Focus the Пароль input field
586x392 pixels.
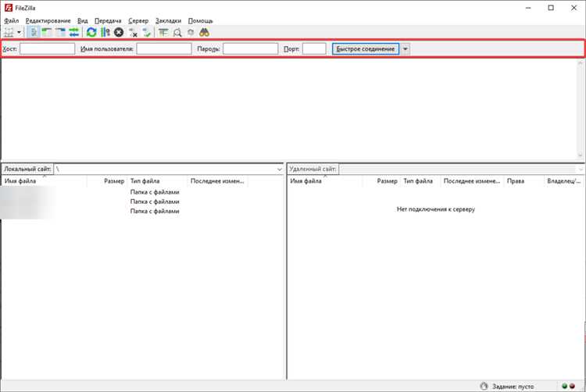[x=250, y=48]
